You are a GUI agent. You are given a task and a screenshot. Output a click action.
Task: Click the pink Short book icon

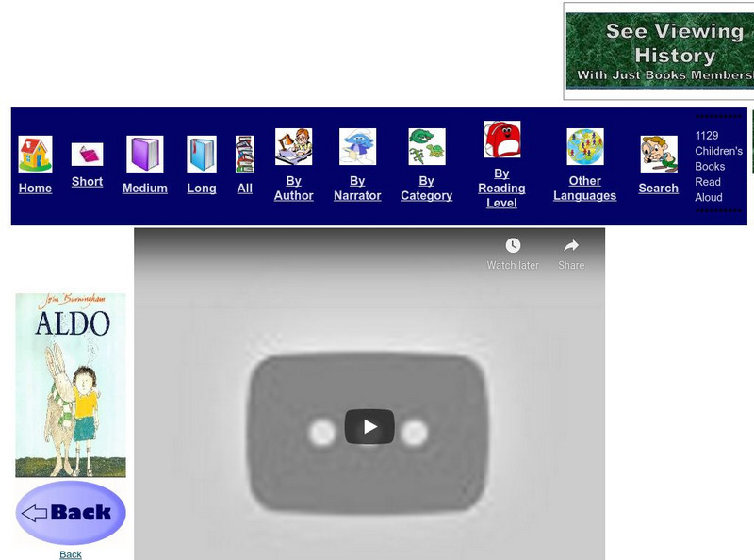tap(87, 155)
